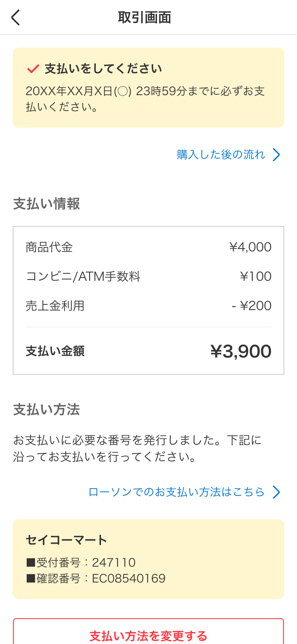Click the 売上金利用 discount row
This screenshot has width=297, height=644.
(x=148, y=305)
